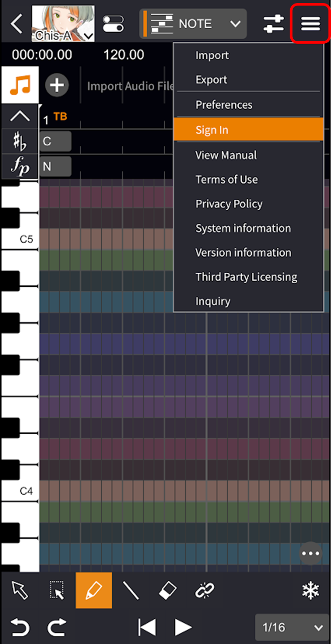Image resolution: width=331 pixels, height=644 pixels.
Task: Select the orange music note track tab
Action: click(x=20, y=85)
